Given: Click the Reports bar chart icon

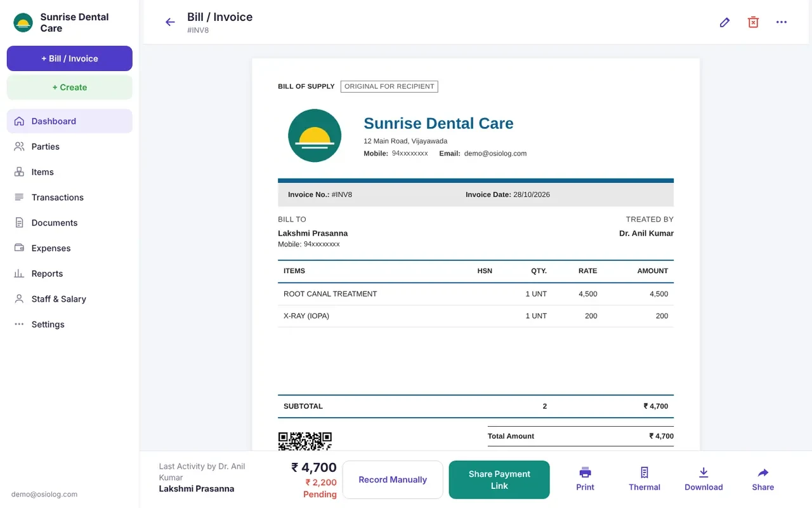Looking at the screenshot, I should (x=19, y=274).
